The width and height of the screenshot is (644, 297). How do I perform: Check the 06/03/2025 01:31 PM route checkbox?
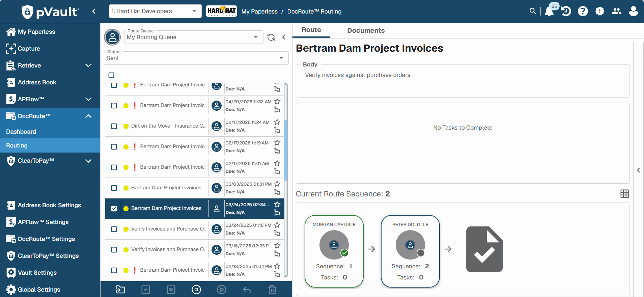[114, 188]
